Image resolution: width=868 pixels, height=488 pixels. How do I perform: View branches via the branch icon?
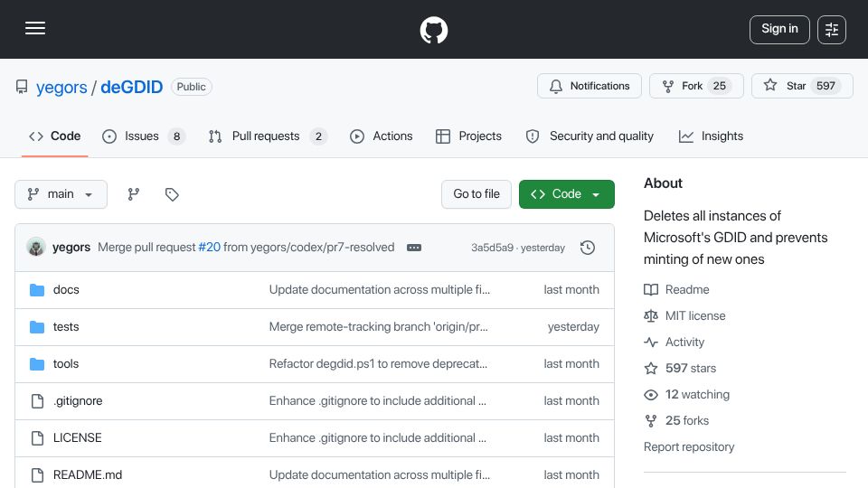pyautogui.click(x=134, y=194)
